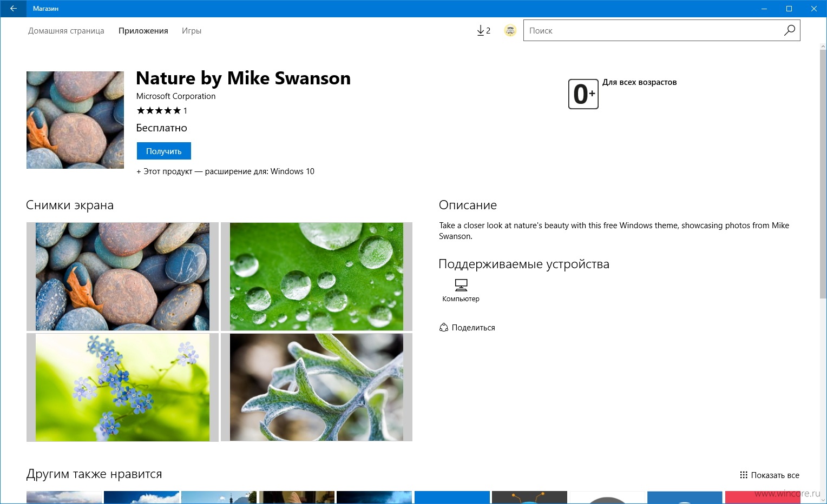827x504 pixels.
Task: Click the Share icon next to Поделиться
Action: 444,327
